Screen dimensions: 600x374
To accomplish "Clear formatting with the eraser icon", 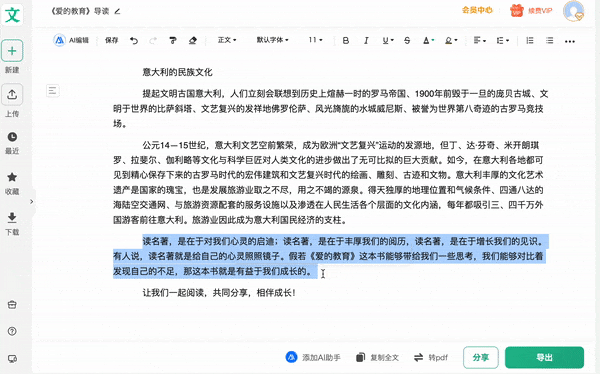I will coord(193,40).
